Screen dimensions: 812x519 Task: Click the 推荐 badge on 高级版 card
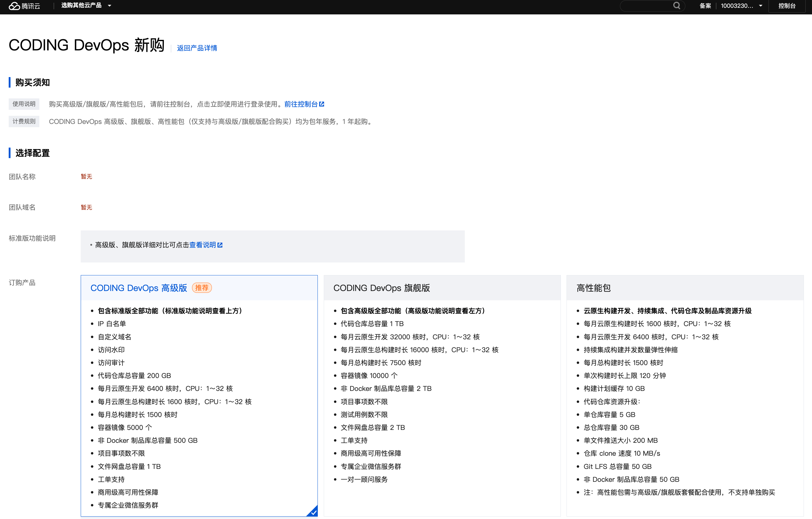[202, 288]
